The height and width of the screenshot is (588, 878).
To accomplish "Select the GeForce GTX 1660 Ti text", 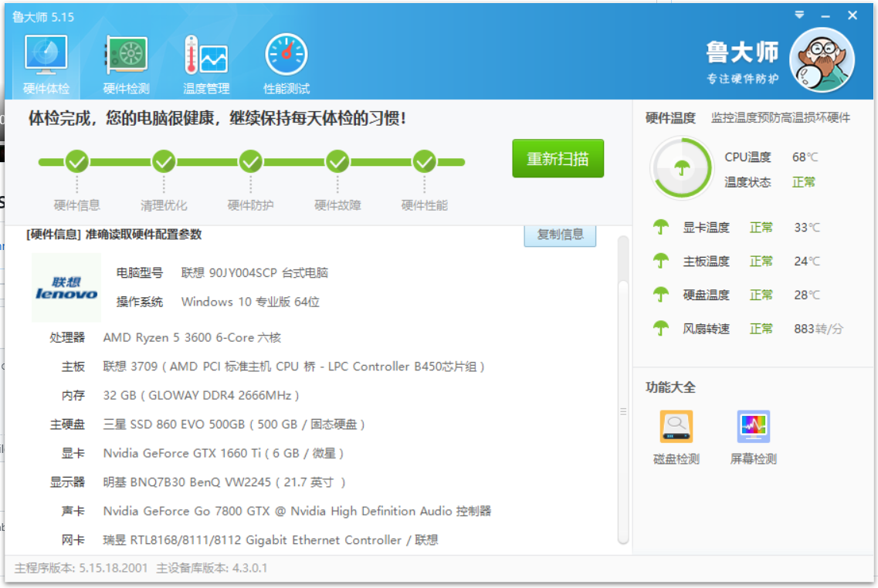I will [223, 454].
